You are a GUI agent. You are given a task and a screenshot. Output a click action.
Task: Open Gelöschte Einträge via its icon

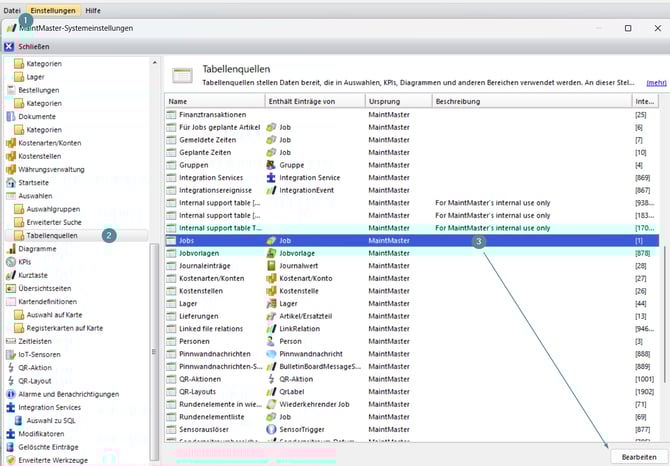(x=11, y=447)
